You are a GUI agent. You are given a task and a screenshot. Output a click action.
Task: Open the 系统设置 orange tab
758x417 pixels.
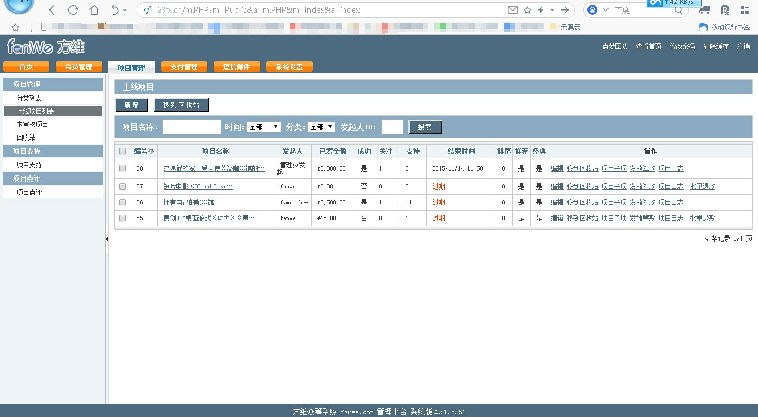(289, 67)
